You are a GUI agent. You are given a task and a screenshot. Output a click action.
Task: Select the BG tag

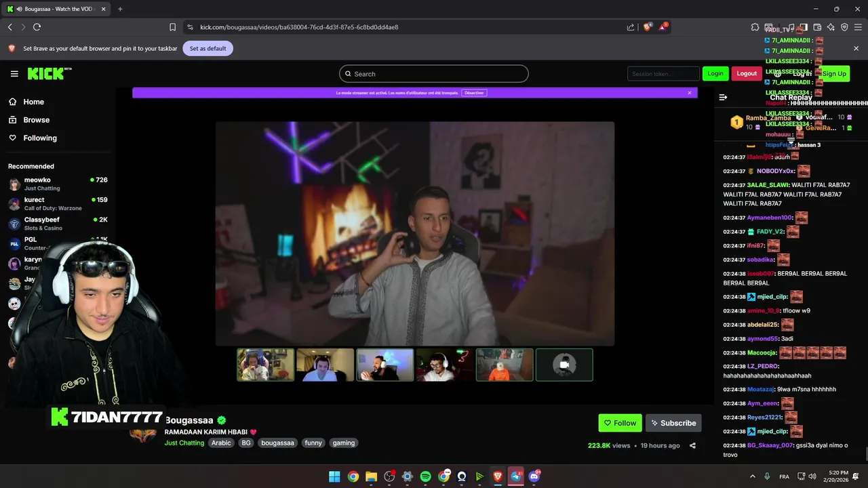coord(246,443)
